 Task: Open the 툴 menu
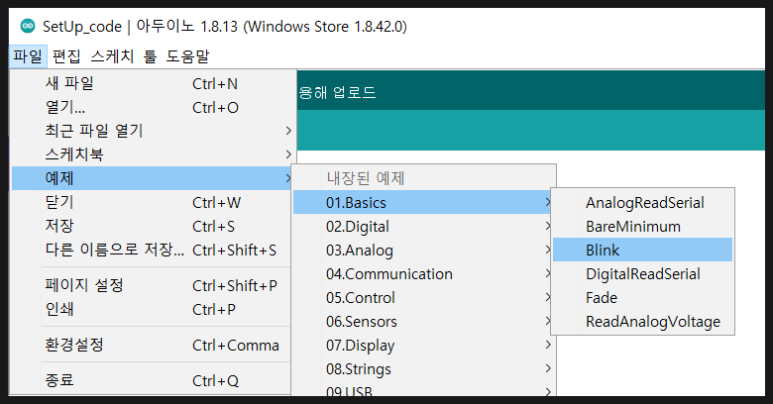pyautogui.click(x=150, y=56)
